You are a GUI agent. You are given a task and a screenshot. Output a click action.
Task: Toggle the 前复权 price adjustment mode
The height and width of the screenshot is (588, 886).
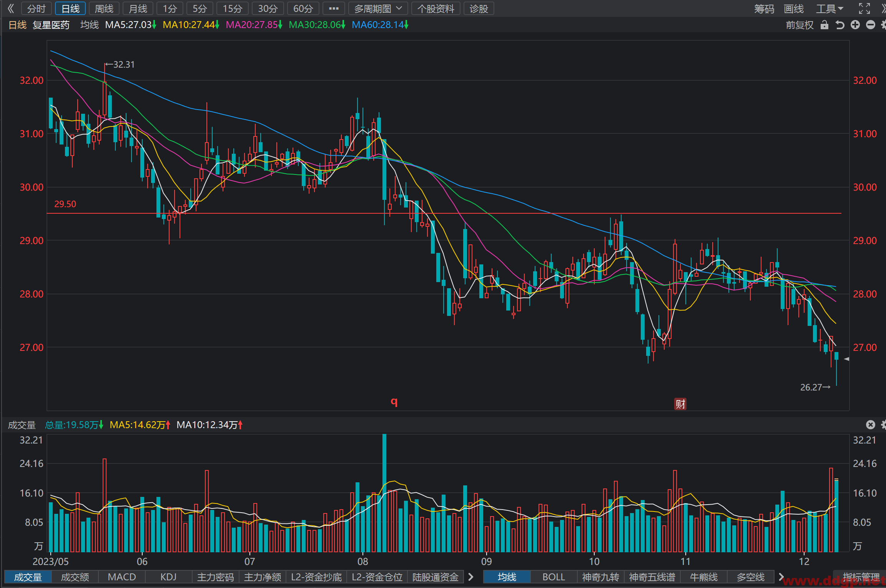coord(800,25)
